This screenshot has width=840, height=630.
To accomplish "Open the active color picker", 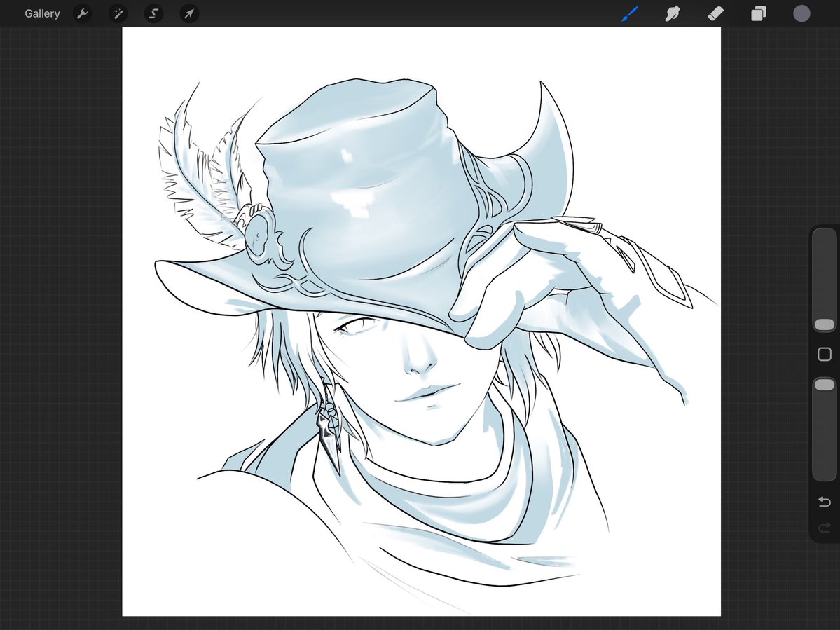I will pyautogui.click(x=801, y=13).
